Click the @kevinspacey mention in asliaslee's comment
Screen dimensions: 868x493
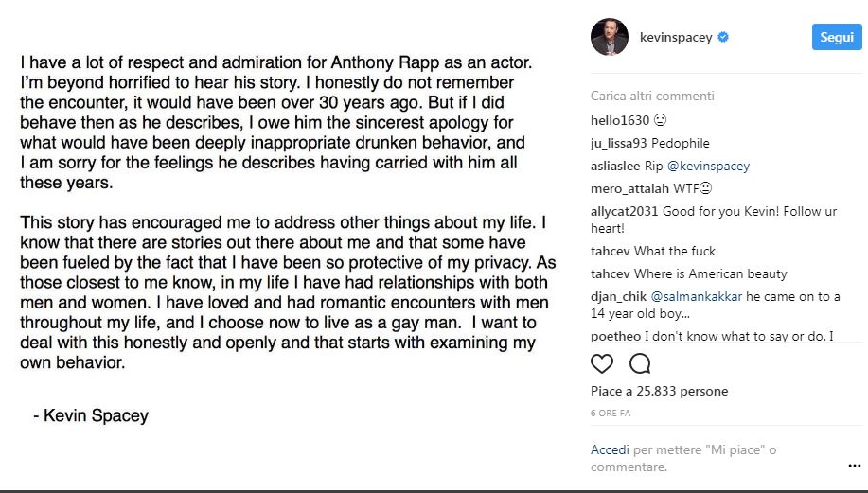[708, 166]
